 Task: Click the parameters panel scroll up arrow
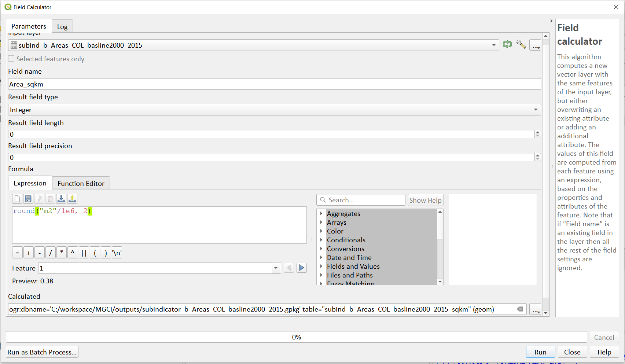click(546, 36)
